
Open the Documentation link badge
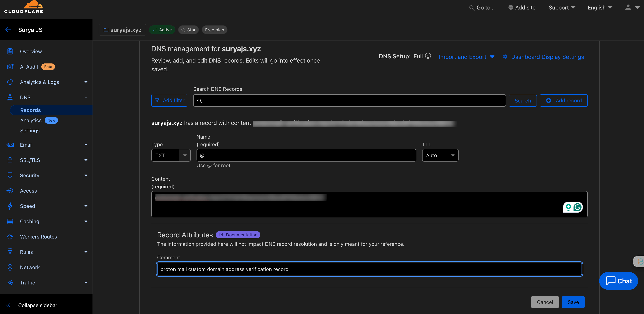point(238,235)
